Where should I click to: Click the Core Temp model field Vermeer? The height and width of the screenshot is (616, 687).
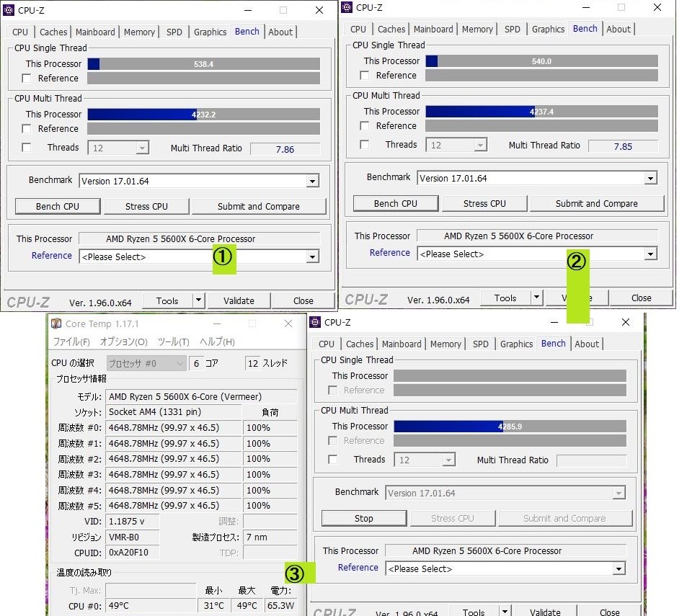click(201, 397)
